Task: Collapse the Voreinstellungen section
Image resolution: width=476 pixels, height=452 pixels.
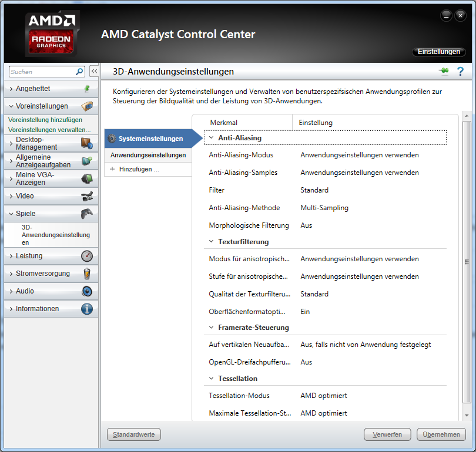Action: [11, 106]
